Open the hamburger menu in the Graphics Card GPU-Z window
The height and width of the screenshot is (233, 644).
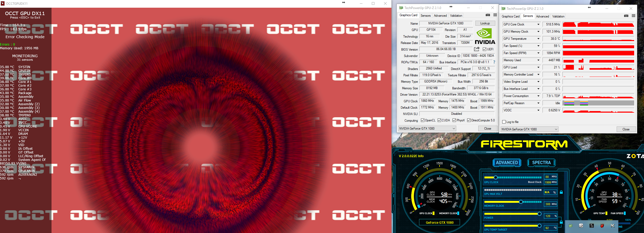[x=495, y=15]
